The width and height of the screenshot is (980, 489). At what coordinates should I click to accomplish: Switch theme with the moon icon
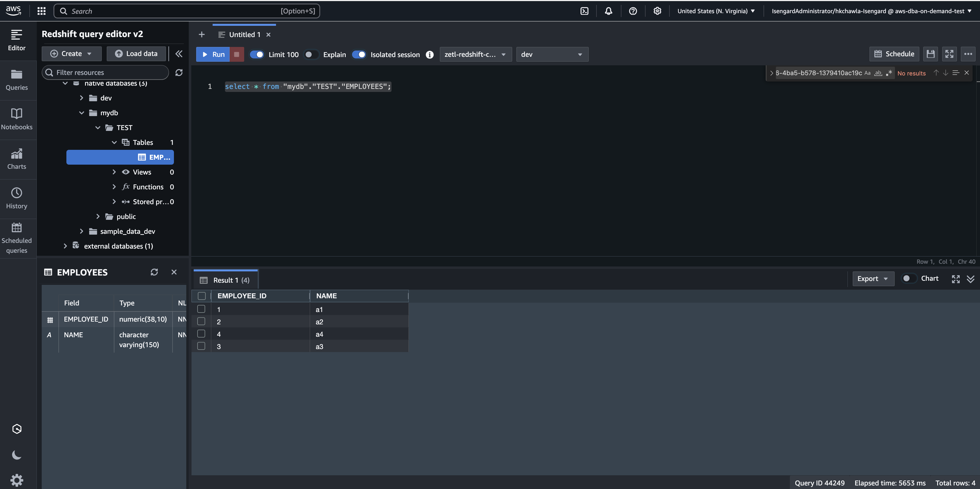17,455
